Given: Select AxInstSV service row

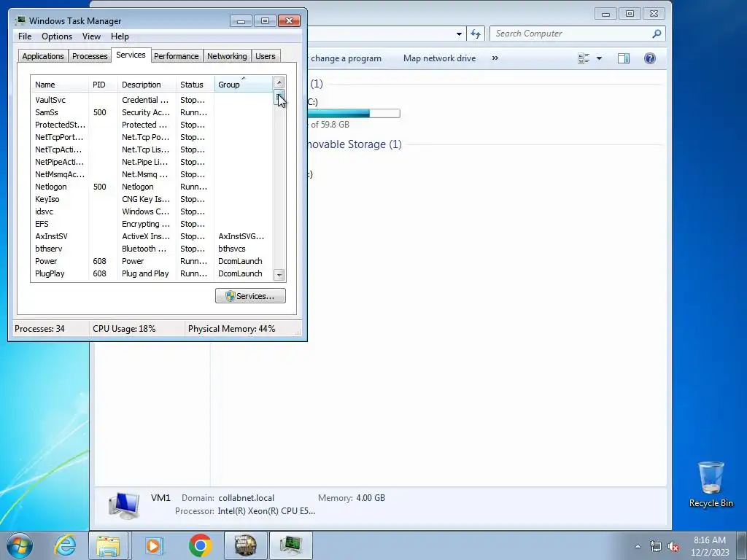Looking at the screenshot, I should (152, 236).
